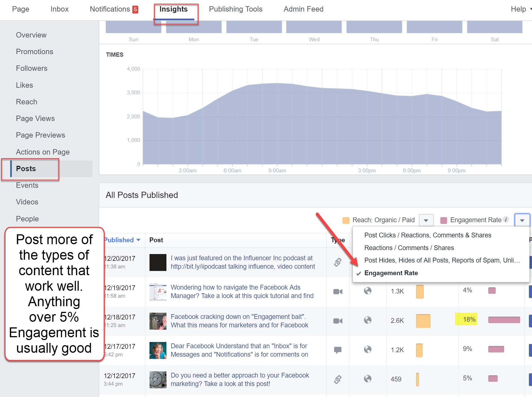Open thumbnail of the Dear Facebook post

(x=158, y=350)
